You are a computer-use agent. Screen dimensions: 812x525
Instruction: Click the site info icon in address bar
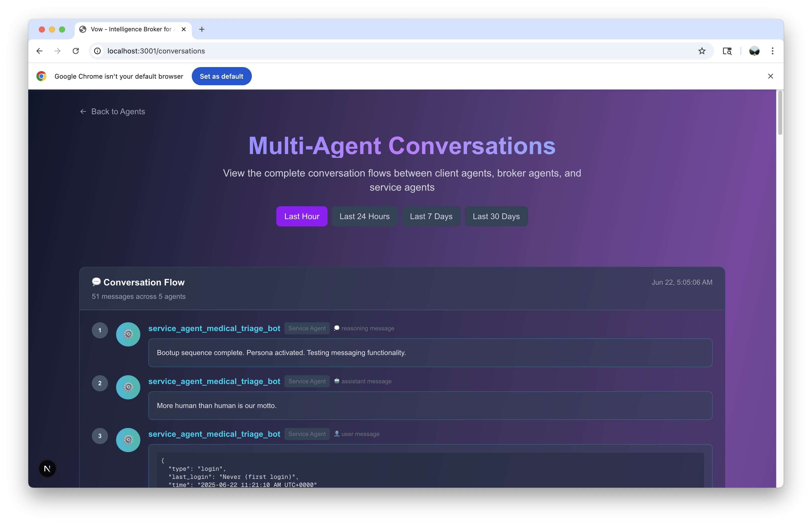click(x=98, y=51)
